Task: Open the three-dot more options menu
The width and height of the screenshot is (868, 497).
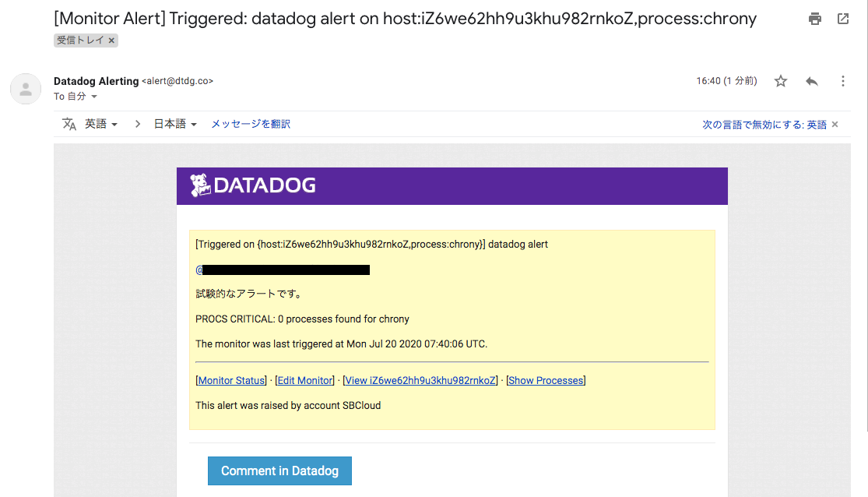Action: [842, 81]
